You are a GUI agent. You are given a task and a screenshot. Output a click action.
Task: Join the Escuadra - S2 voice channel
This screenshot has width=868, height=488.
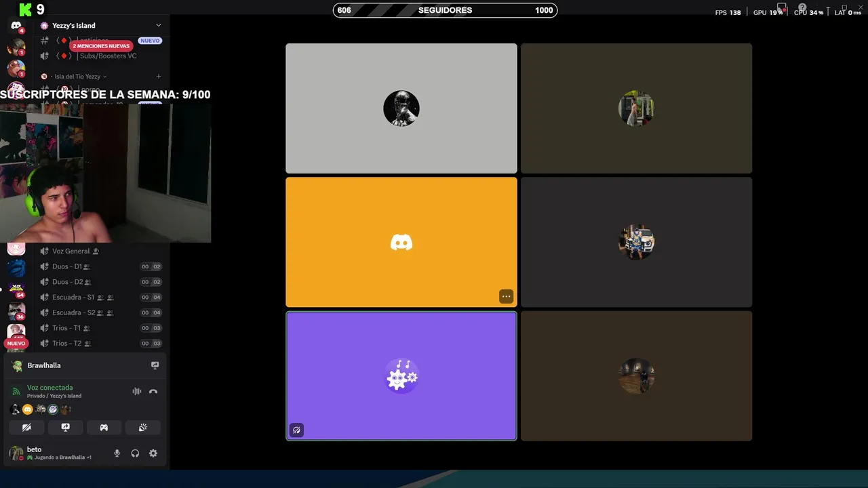[102, 312]
